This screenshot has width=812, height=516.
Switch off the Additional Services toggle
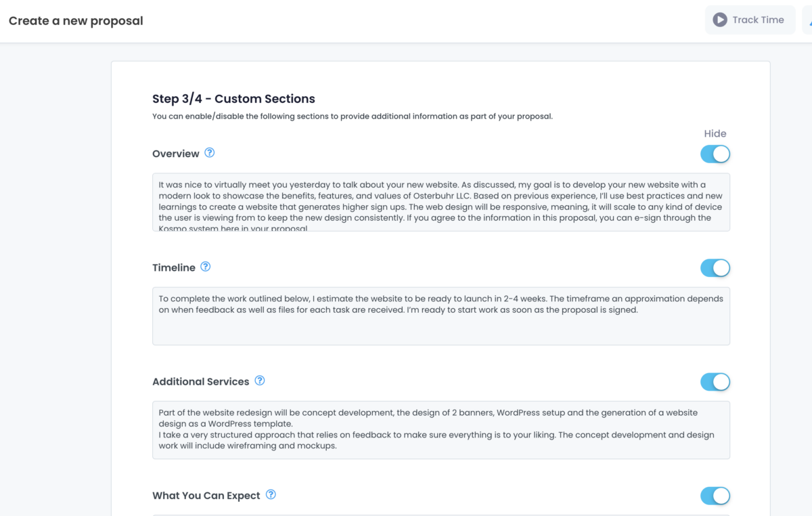point(715,382)
